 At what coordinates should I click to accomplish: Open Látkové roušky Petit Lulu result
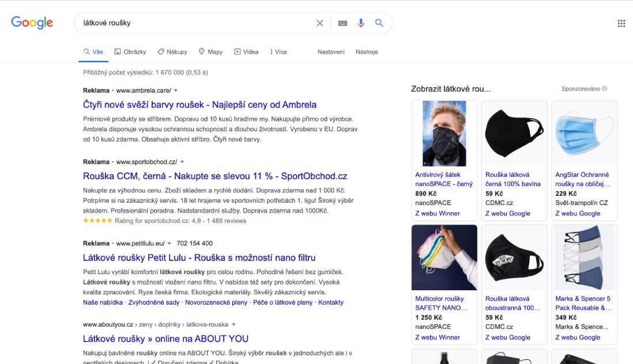pos(199,257)
